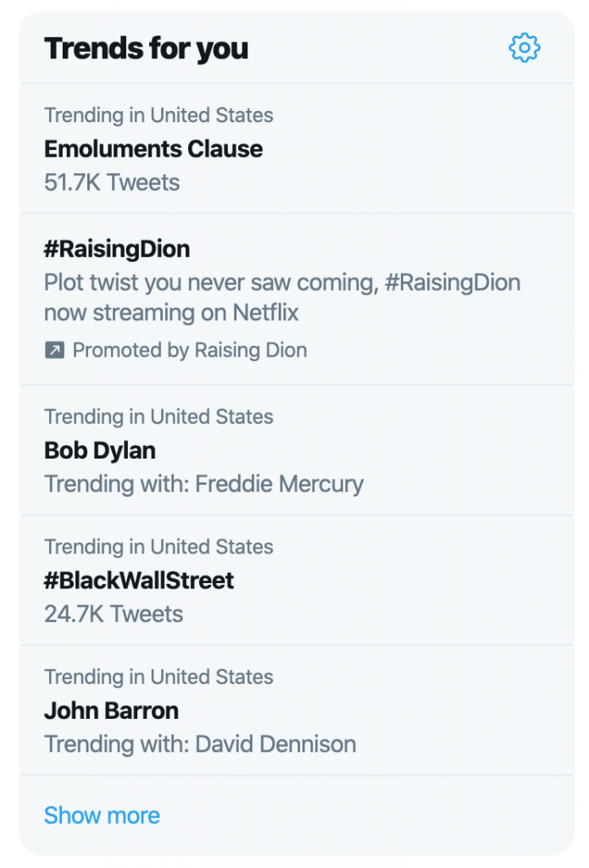Screen dimensions: 589x868
Task: Click Trending in United States above John Barron
Action: coord(158,676)
